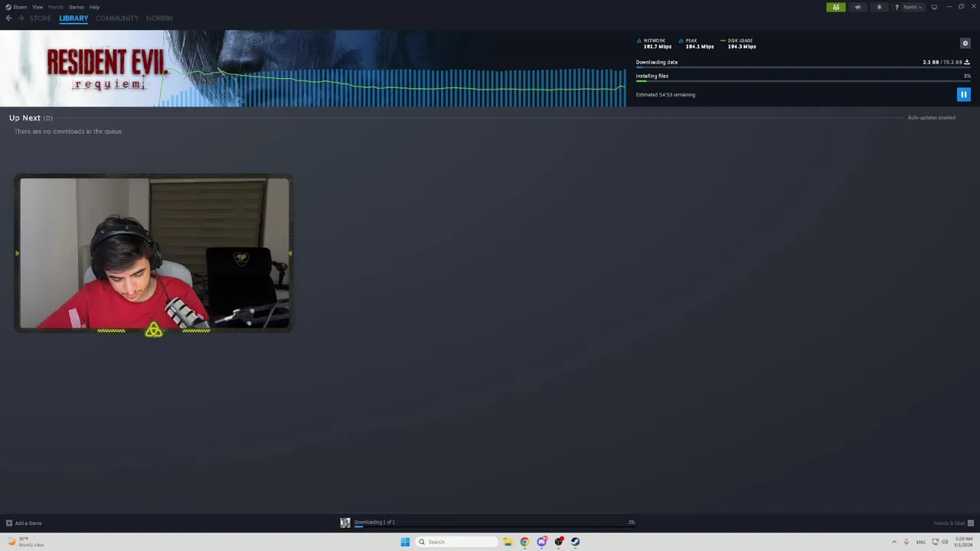This screenshot has height=551, width=980.
Task: Click the help question mark icon
Action: coord(897,7)
